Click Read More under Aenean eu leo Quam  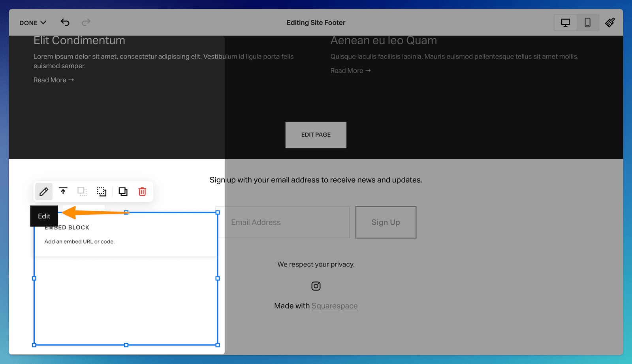pyautogui.click(x=350, y=71)
